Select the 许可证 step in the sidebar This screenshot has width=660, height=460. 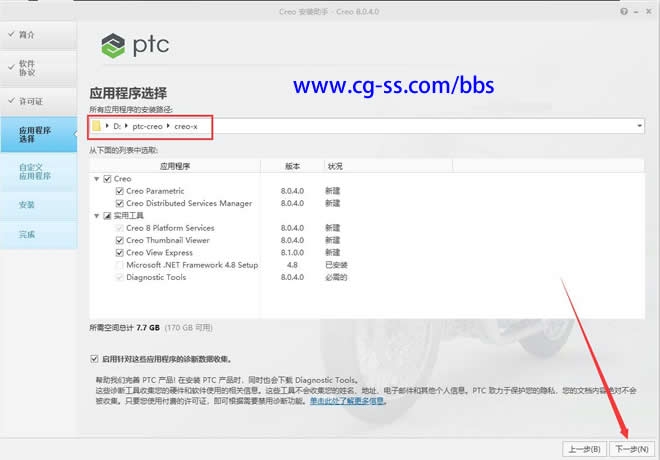click(x=31, y=102)
